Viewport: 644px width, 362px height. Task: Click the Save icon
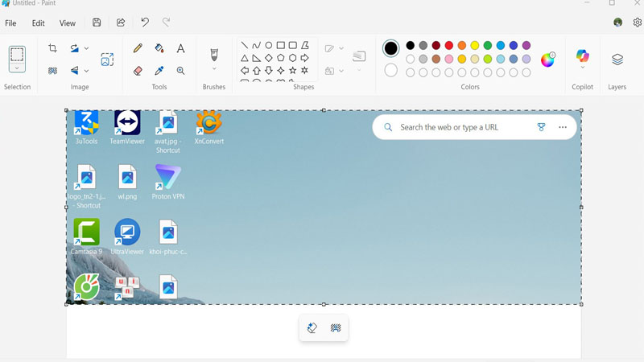pos(97,23)
